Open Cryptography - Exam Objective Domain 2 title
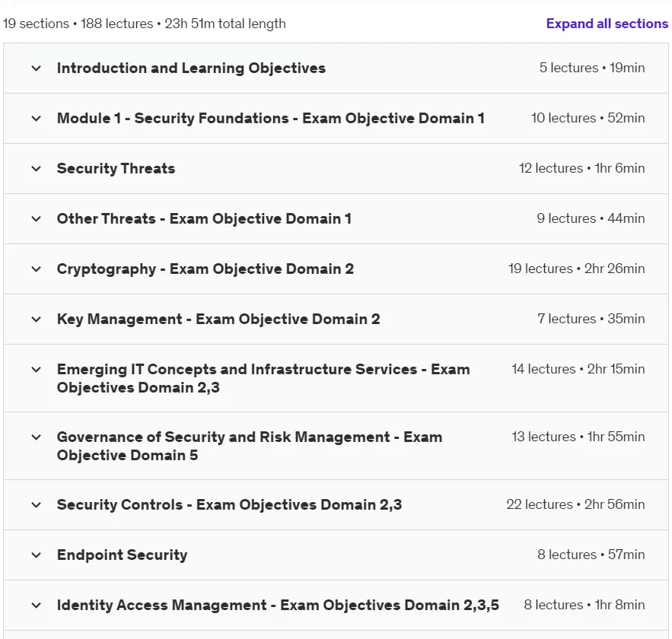 (x=205, y=269)
